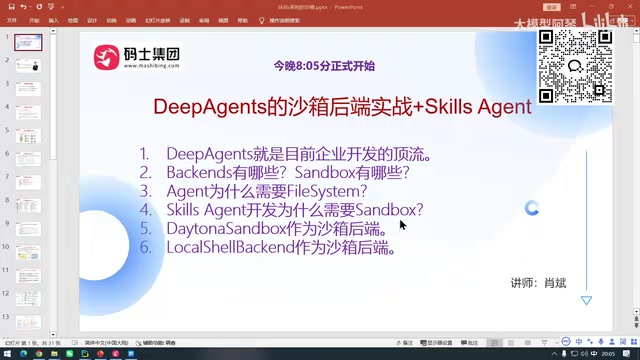The height and width of the screenshot is (360, 640).
Task: Select slide 9 thumbnail
Action: pos(28,229)
